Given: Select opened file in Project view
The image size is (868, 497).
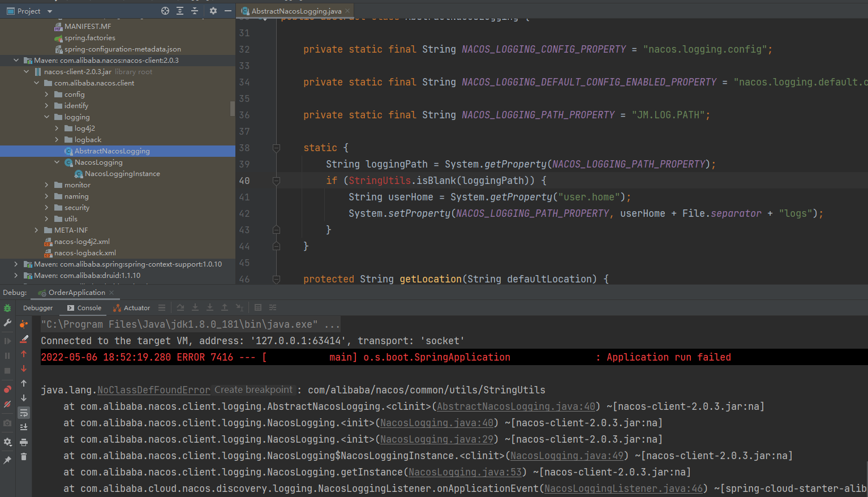Looking at the screenshot, I should (x=164, y=10).
